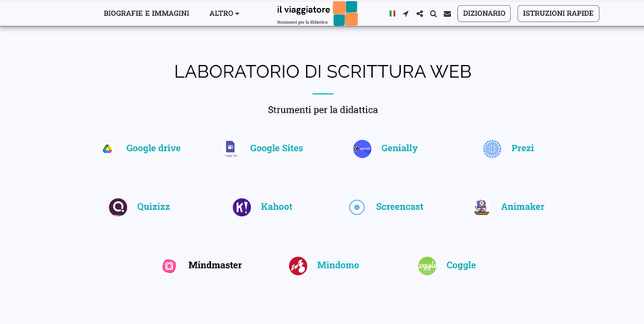Open the share icon in header

(x=419, y=14)
